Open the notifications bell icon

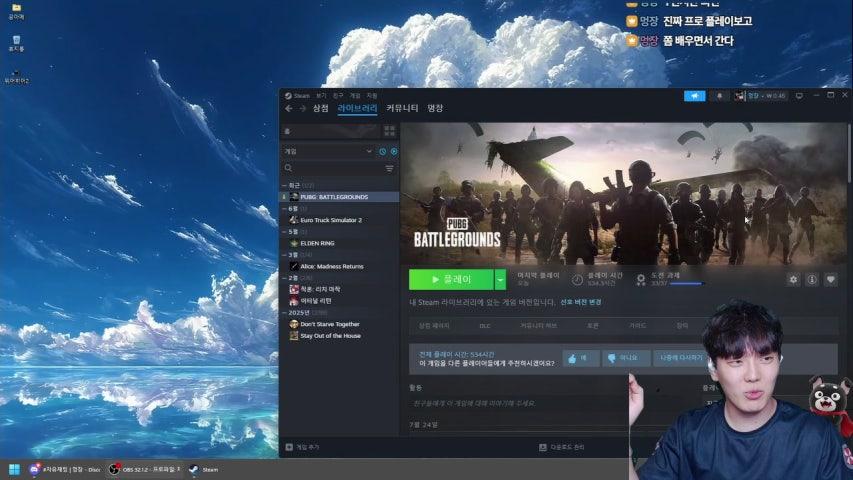point(719,96)
